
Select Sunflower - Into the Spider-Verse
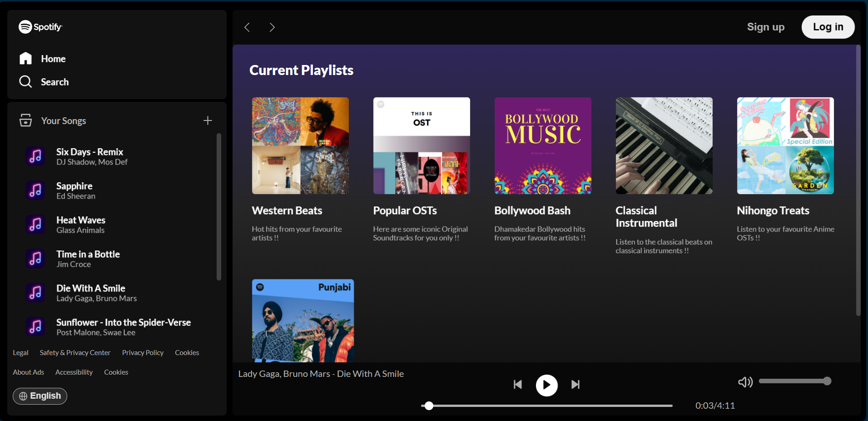124,322
